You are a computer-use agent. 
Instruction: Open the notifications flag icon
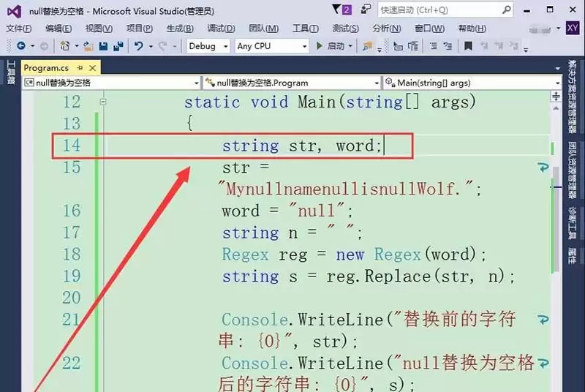click(338, 10)
